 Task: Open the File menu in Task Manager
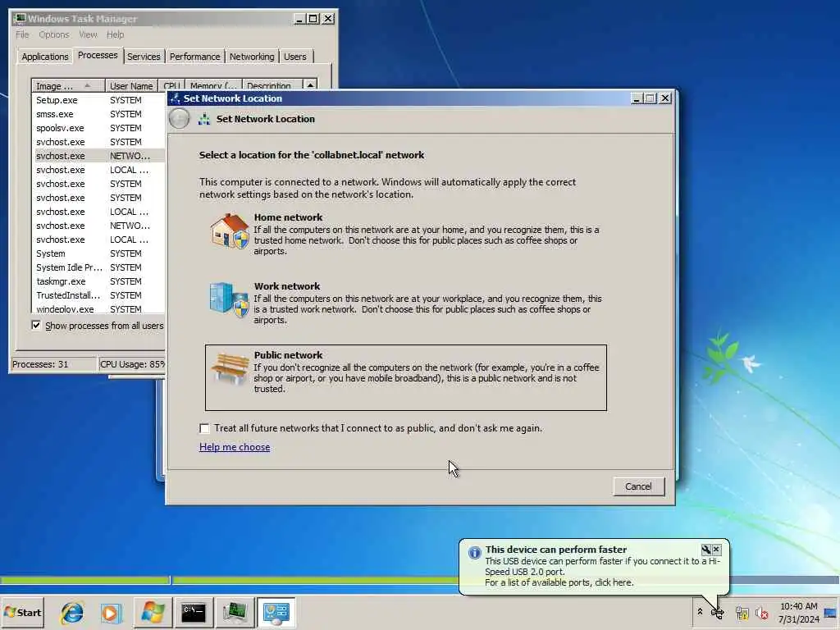22,34
